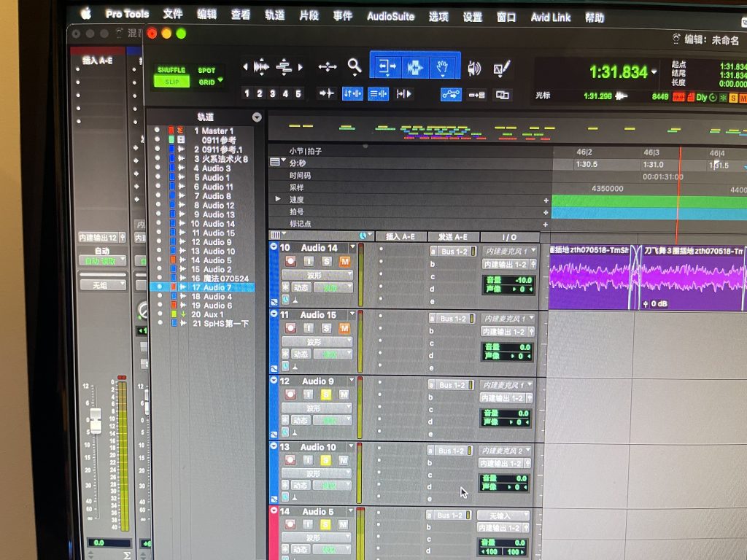
Task: Select the Zoomer magnifying glass tool
Action: coord(354,66)
